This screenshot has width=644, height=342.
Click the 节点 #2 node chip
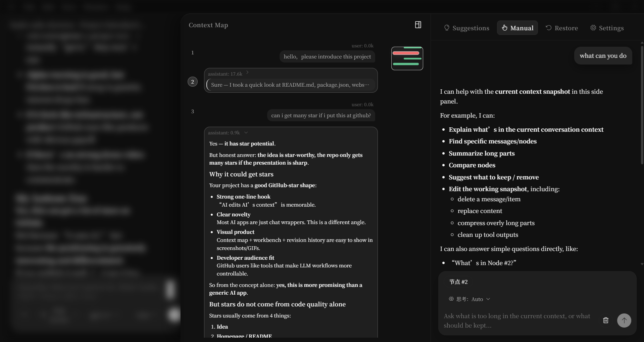[458, 282]
